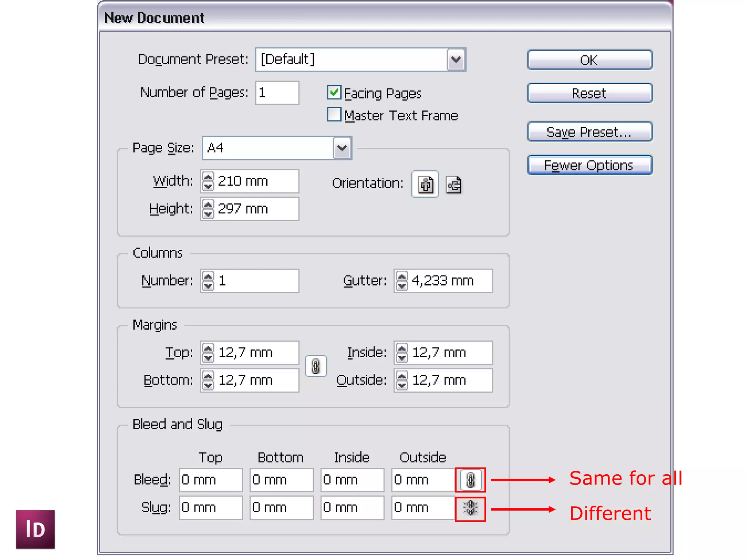Click the Bleed Top input field
The image size is (747, 560).
coord(211,480)
